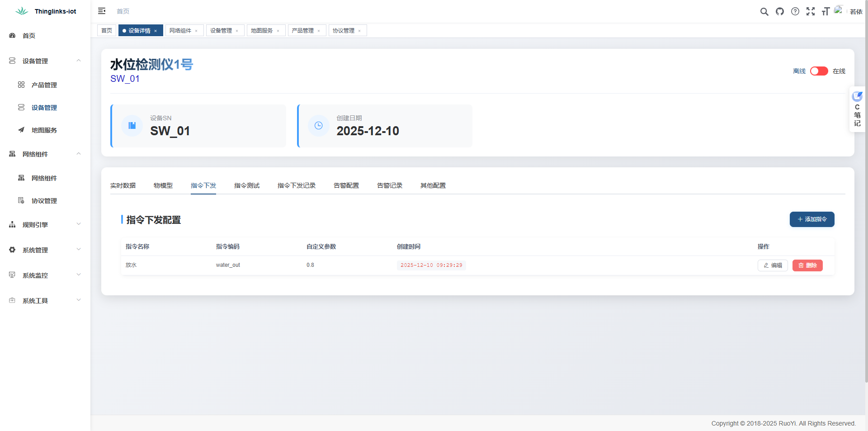Image resolution: width=868 pixels, height=431 pixels.
Task: Close the 网络组件 page tab
Action: point(196,31)
